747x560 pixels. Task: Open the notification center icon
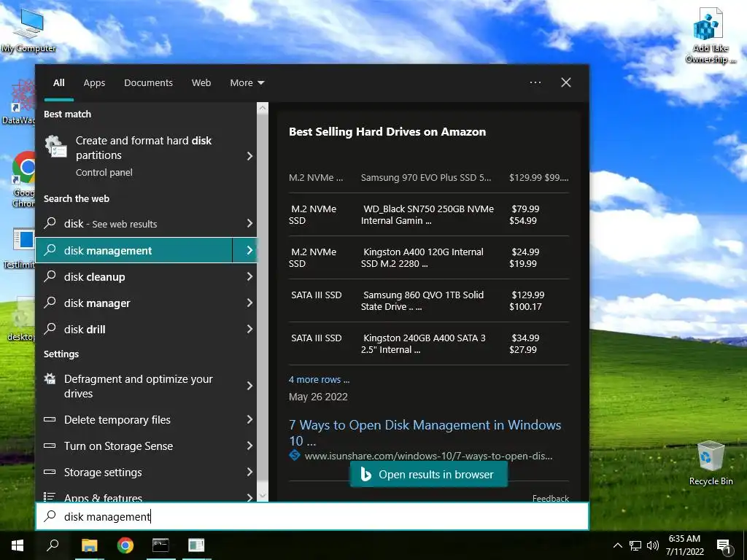724,545
